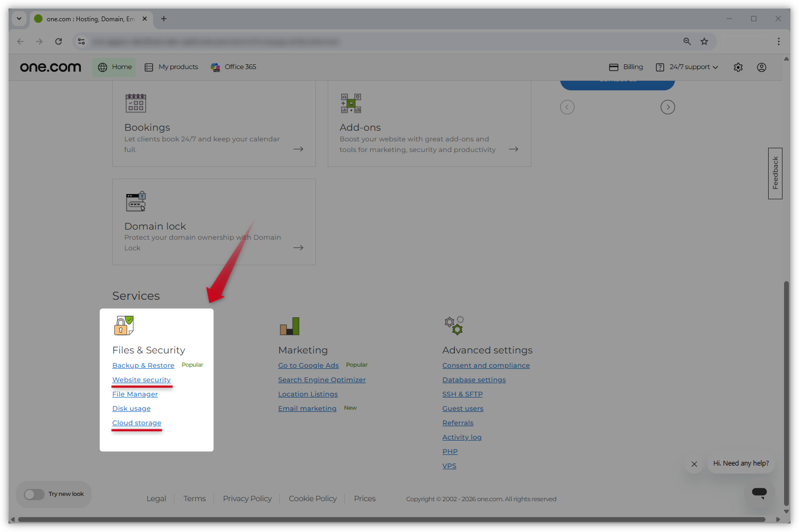Screen dimensions: 799x532
Task: Click the user profile icon
Action: pos(761,67)
